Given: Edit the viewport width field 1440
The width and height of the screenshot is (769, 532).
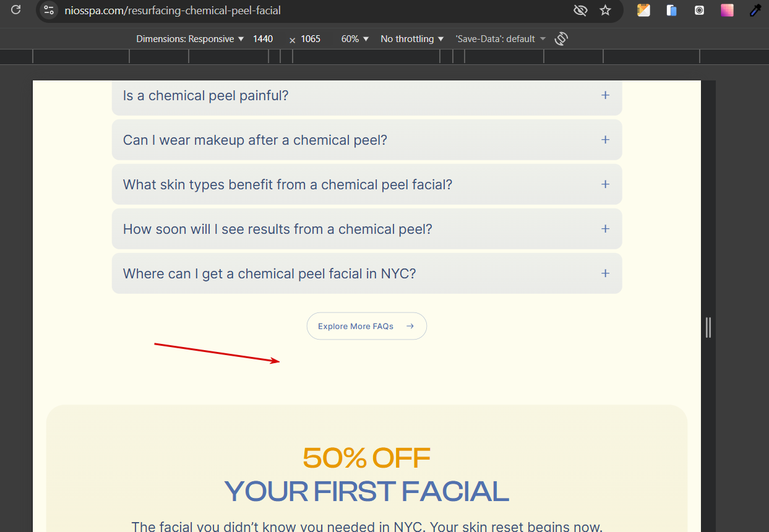Looking at the screenshot, I should tap(263, 39).
